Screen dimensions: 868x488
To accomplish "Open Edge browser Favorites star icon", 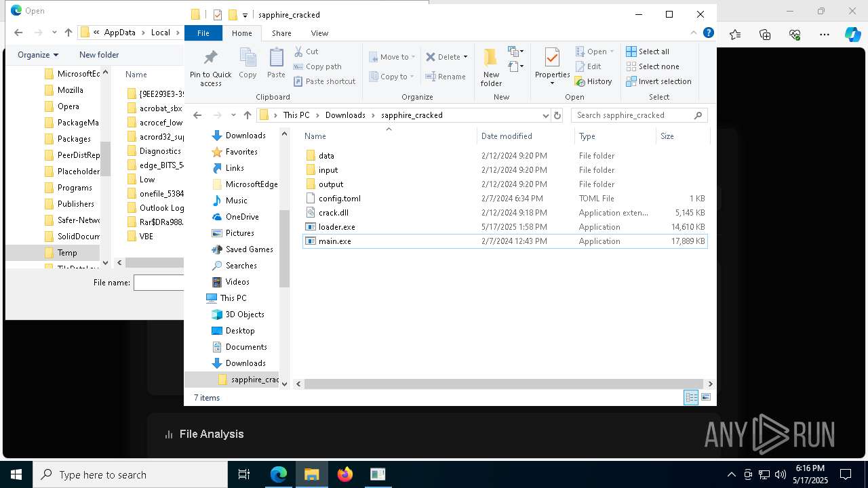I will pos(735,35).
